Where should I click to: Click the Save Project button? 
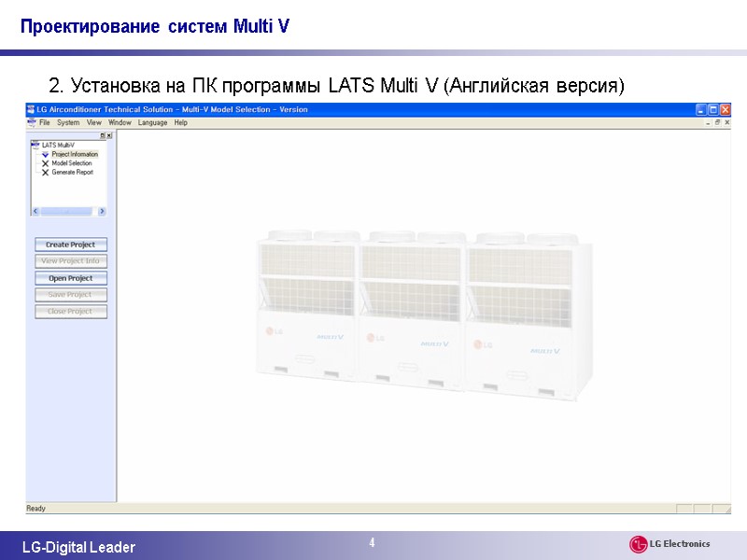71,294
